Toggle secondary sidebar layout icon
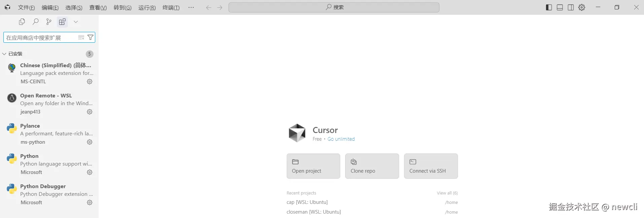This screenshot has width=644, height=218. 571,7
